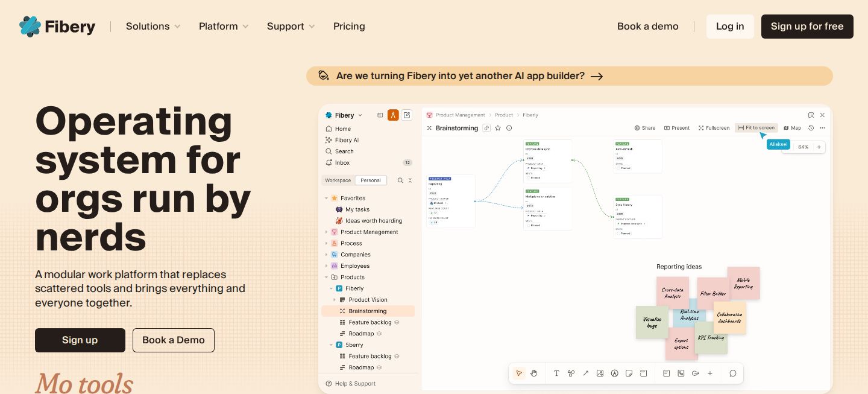Click the plus icon in whiteboard toolbar

(710, 373)
